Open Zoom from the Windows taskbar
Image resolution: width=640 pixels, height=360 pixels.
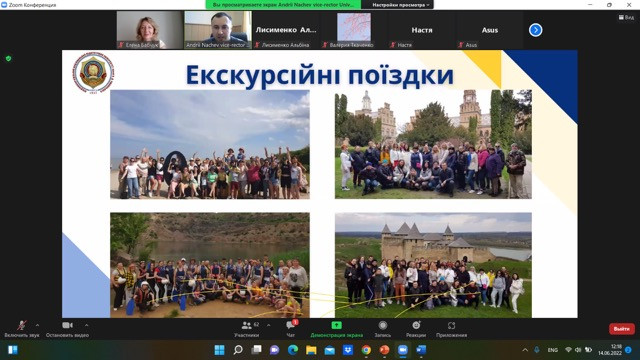tap(402, 350)
